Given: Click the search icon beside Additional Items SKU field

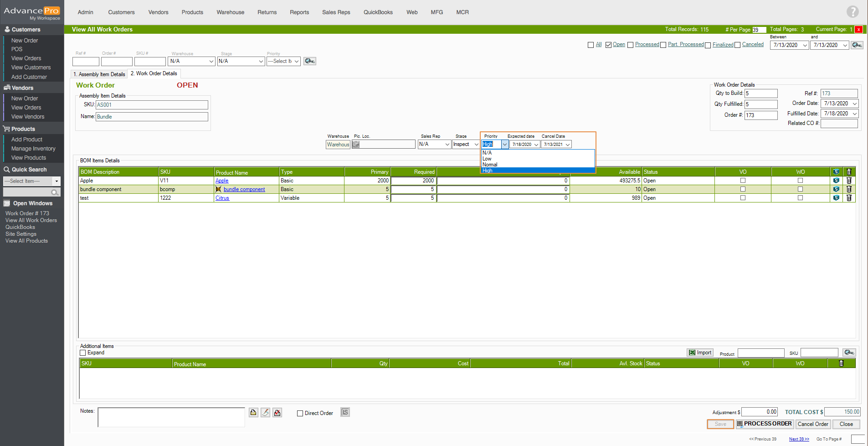Looking at the screenshot, I should [x=849, y=353].
